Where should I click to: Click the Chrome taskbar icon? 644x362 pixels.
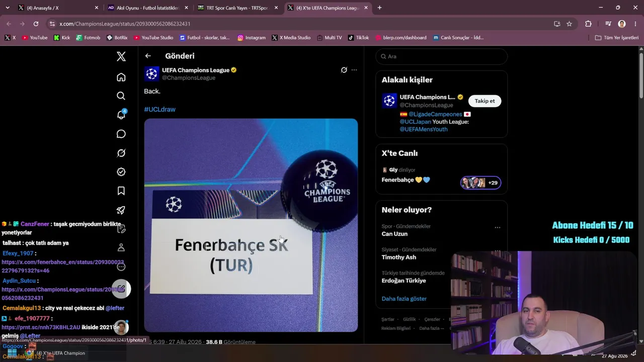click(30, 353)
